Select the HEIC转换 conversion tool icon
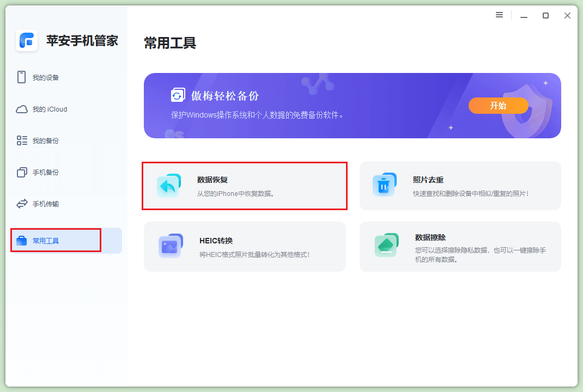Viewport: 583px width, 392px height. pos(169,247)
